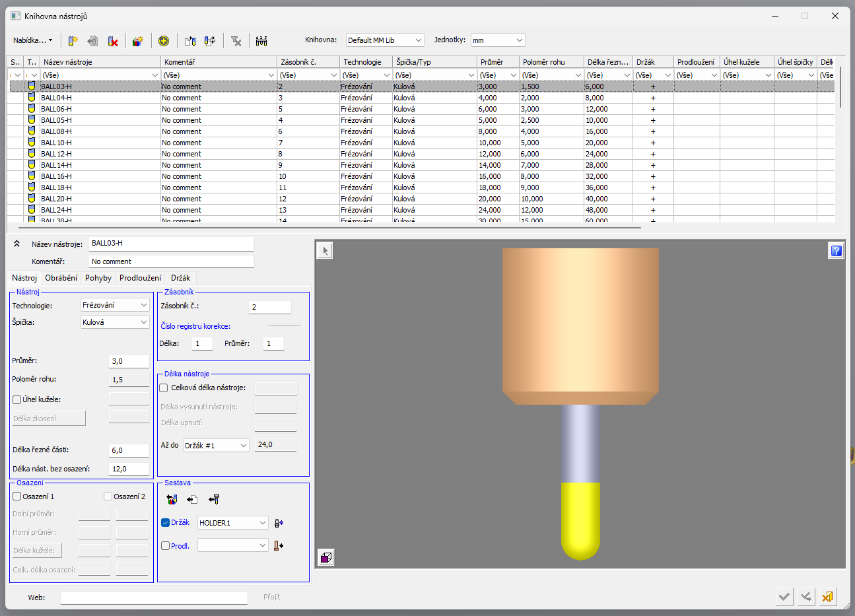The image size is (855, 616).
Task: Click the renumber tools 1-2-3 icon
Action: (261, 41)
